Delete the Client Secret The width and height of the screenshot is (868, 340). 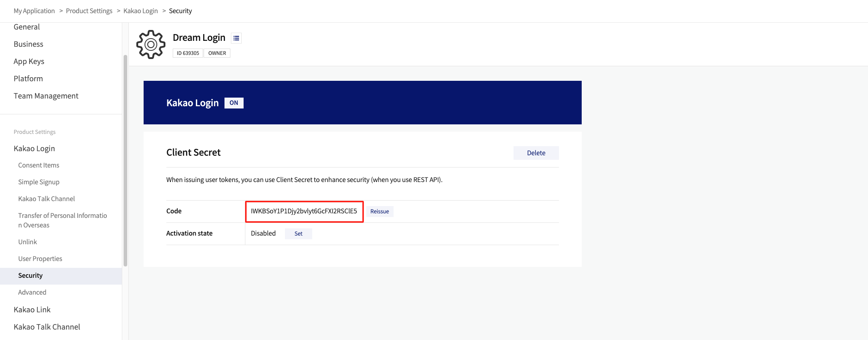[x=536, y=153]
